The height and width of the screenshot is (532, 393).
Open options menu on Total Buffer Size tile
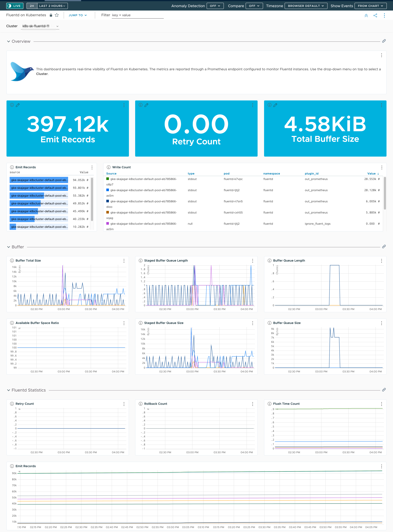coord(381,105)
